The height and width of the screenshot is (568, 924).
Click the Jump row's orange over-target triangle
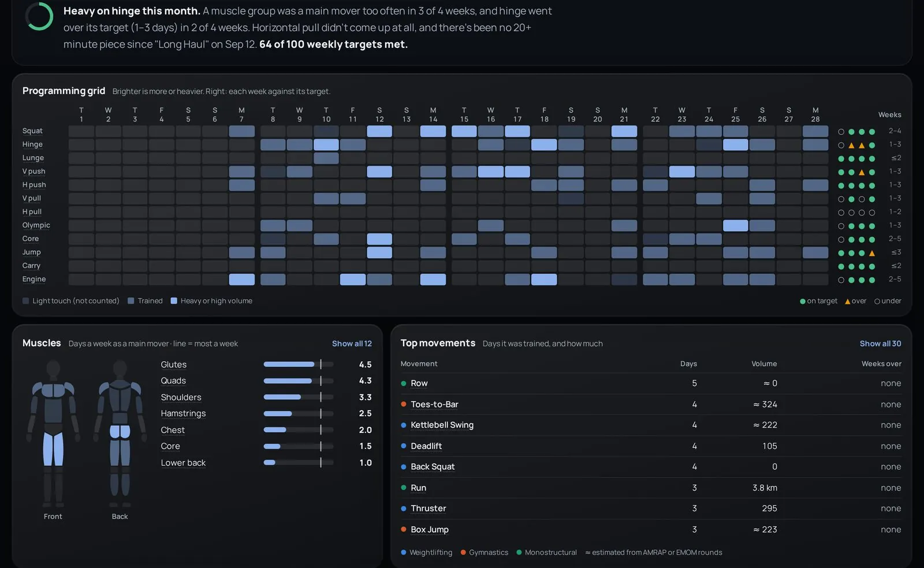872,253
